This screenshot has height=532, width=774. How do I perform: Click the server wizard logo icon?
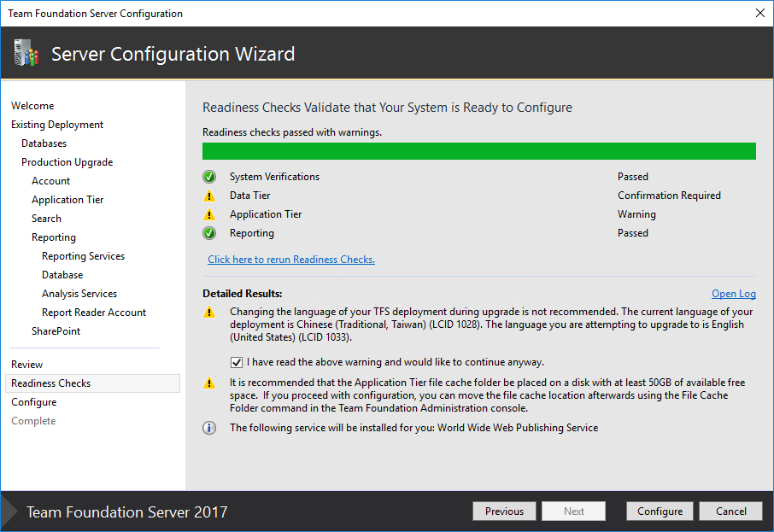26,53
